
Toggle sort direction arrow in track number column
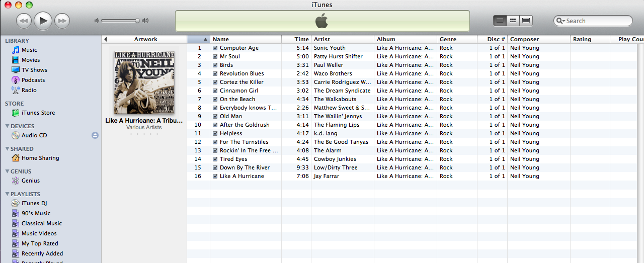coord(205,39)
